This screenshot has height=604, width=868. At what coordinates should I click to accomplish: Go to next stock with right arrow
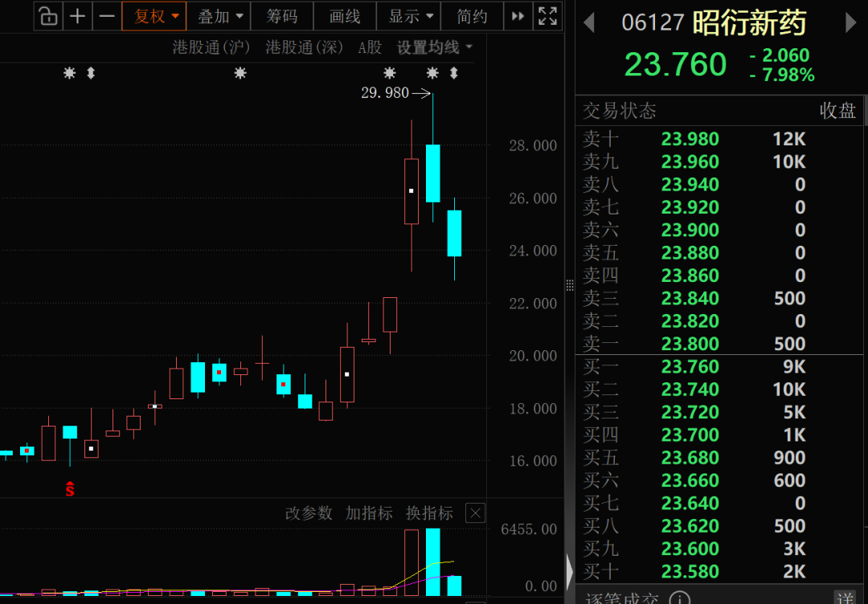pos(851,22)
